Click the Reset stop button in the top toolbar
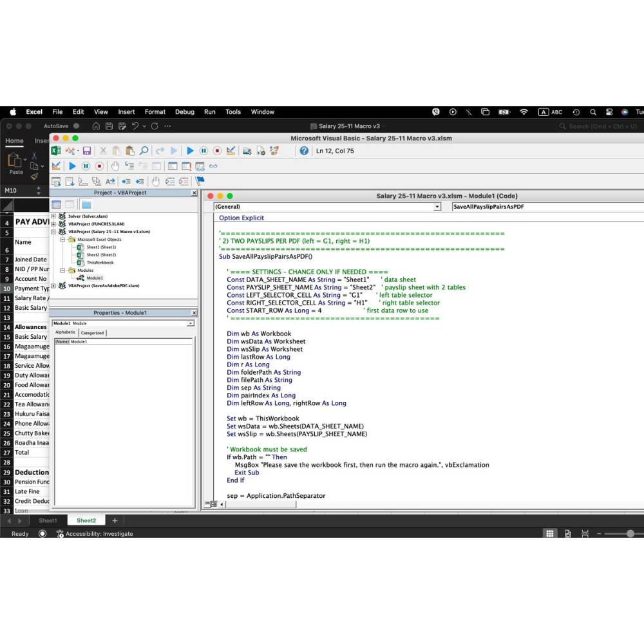Image resolution: width=644 pixels, height=644 pixels. click(x=217, y=151)
